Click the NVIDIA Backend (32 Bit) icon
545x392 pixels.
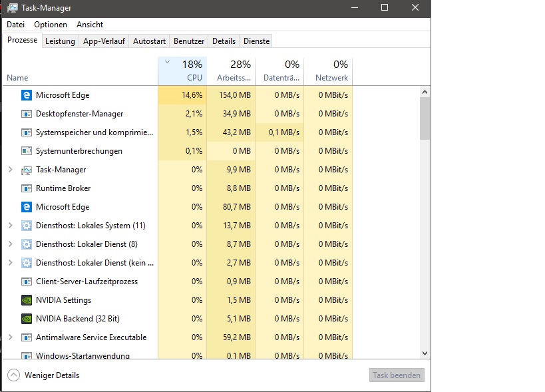click(x=27, y=319)
